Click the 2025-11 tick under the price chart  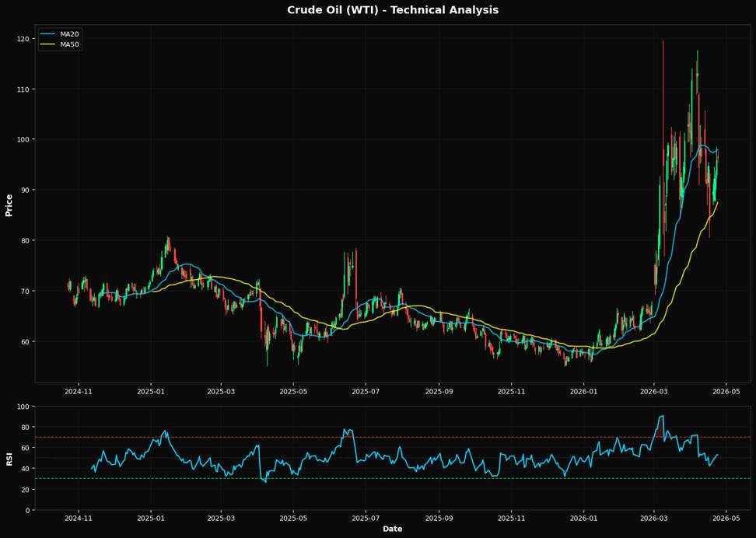coord(511,391)
